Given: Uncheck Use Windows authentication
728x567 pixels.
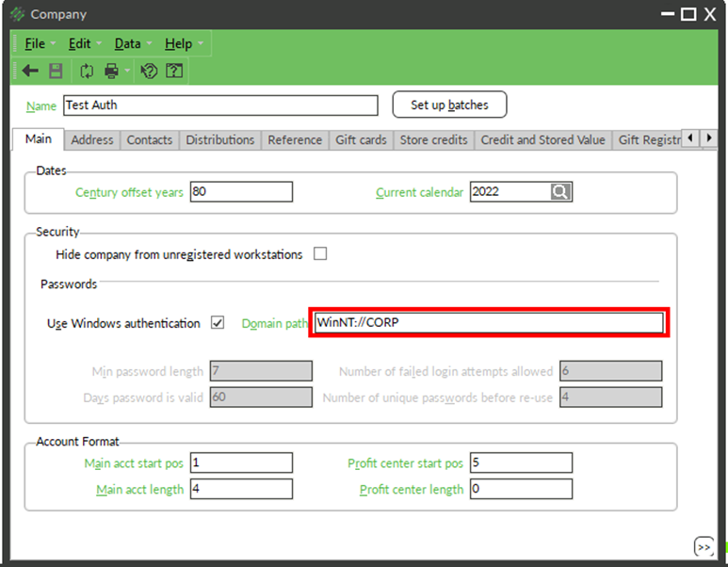Looking at the screenshot, I should click(x=218, y=322).
